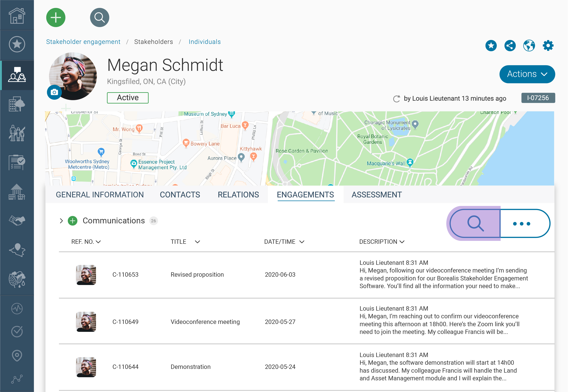
Task: Click the green add new plus button
Action: (x=56, y=17)
